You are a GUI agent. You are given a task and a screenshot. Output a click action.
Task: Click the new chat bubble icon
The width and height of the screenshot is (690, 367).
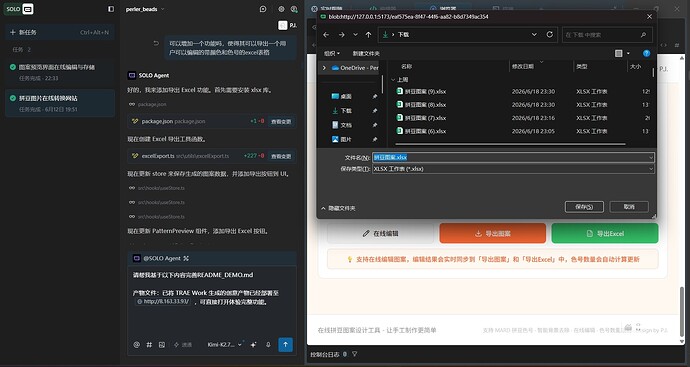(x=263, y=9)
